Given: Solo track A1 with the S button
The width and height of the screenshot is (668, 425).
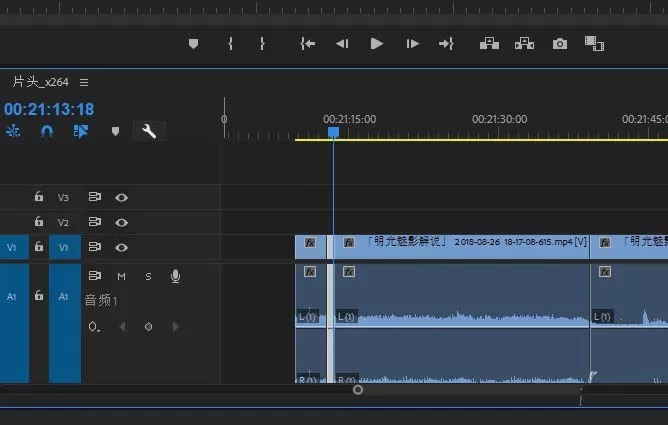Looking at the screenshot, I should (148, 276).
